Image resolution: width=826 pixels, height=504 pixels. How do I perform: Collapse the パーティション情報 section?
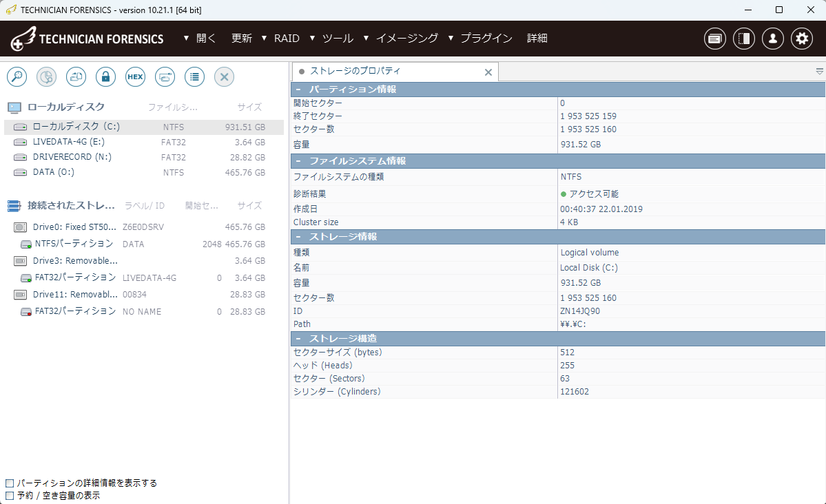298,90
